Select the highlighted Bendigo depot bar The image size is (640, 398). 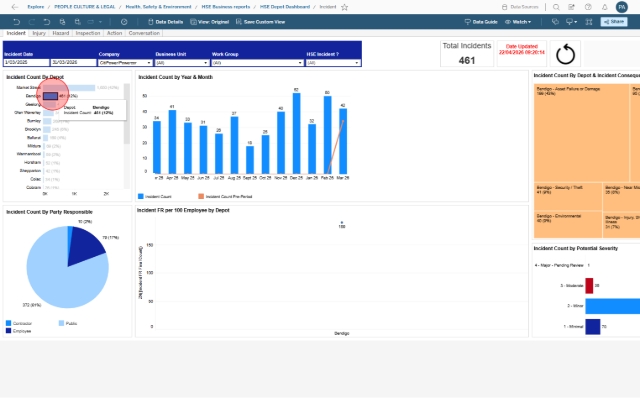[51, 96]
